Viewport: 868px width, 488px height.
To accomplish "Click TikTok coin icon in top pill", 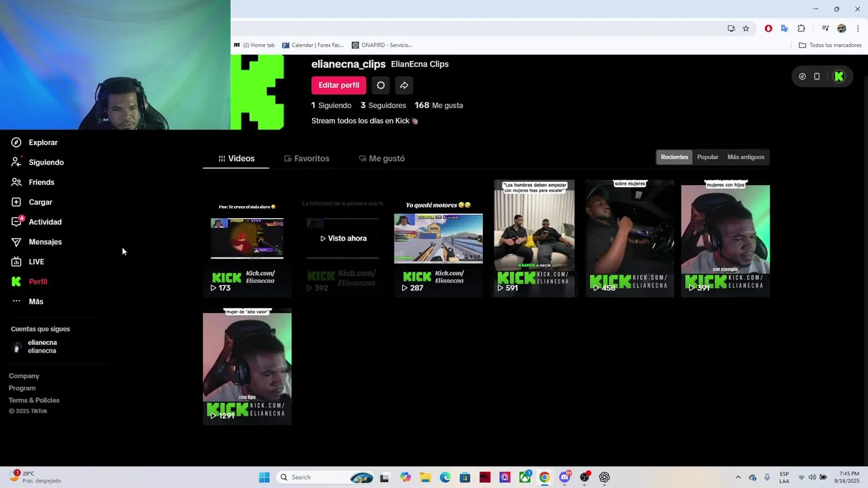I will (802, 77).
